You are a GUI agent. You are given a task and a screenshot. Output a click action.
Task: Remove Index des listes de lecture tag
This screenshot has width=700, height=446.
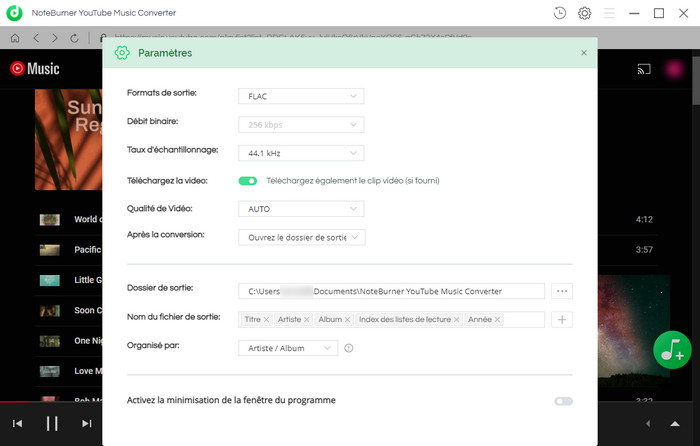click(456, 320)
